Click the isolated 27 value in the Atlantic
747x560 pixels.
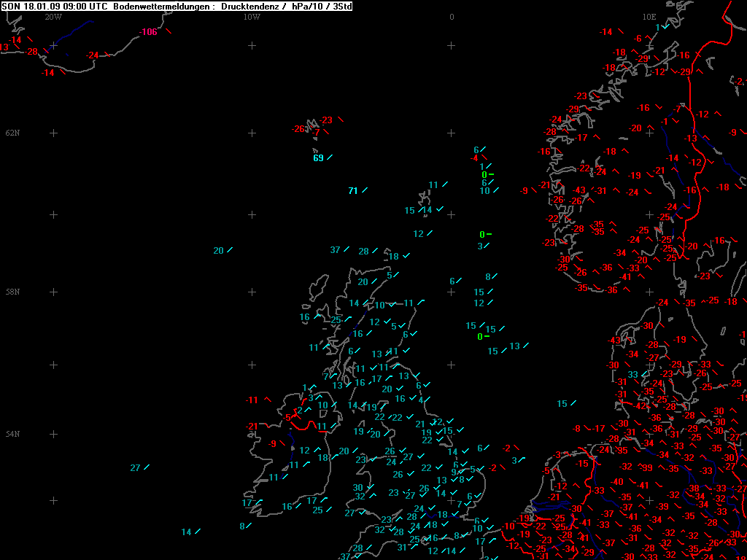click(135, 468)
